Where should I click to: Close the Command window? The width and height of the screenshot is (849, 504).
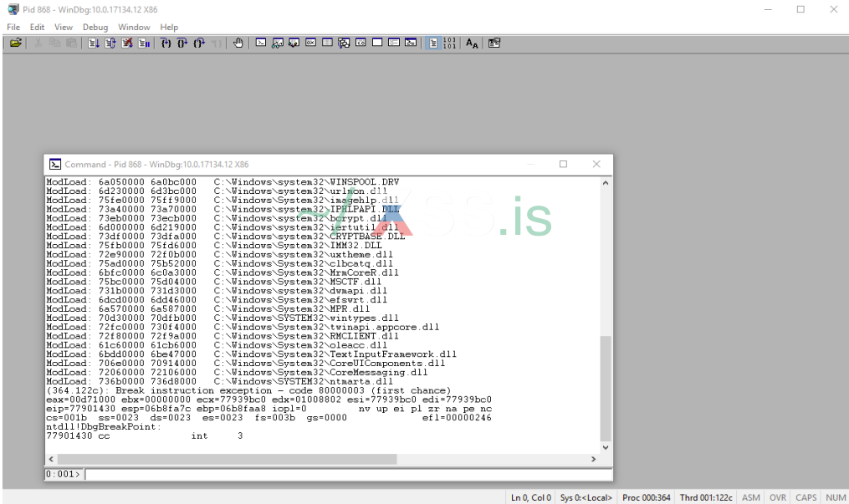596,164
